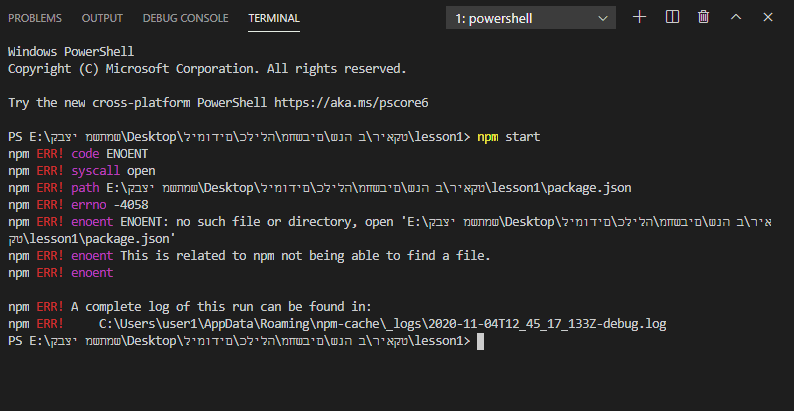Split the terminal pane

[672, 17]
